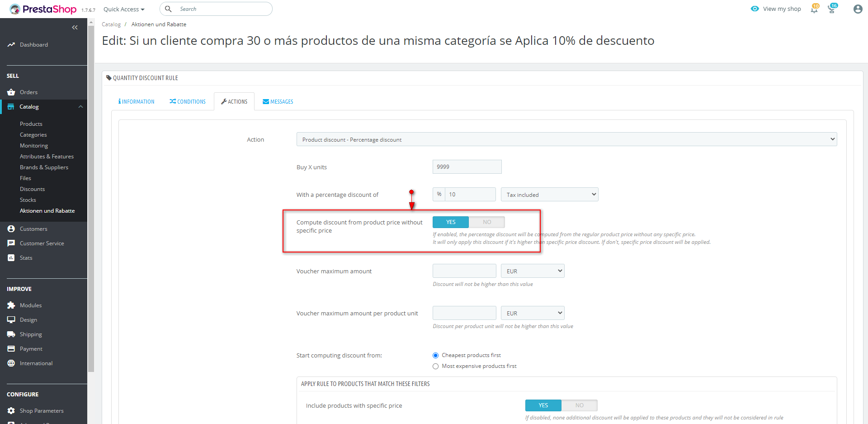Set compute discount without specific price to NO
This screenshot has height=424, width=868.
[487, 222]
